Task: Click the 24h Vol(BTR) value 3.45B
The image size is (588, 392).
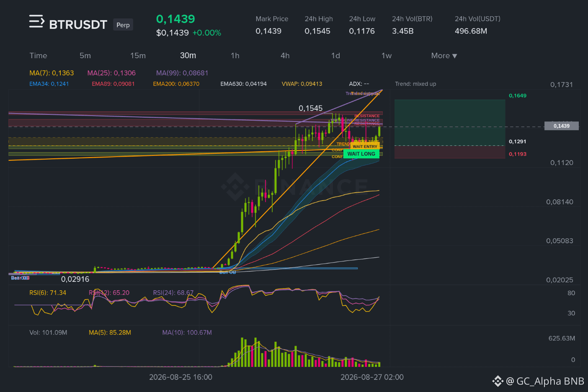Action: [x=403, y=31]
